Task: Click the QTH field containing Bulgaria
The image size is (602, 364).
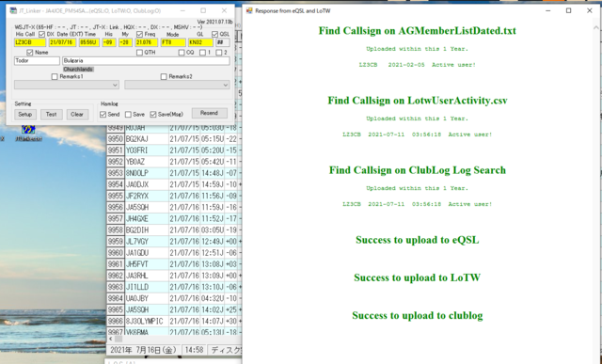Action: 146,60
